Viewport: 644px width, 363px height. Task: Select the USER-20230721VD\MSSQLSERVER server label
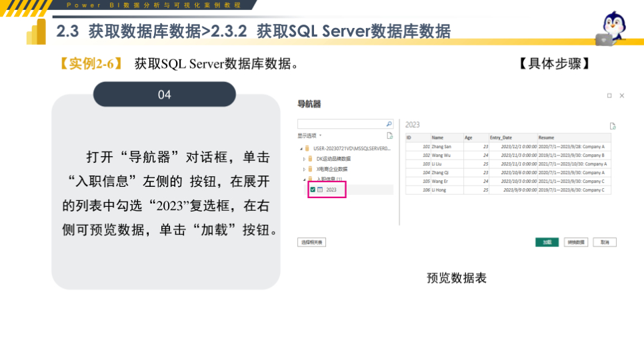352,148
